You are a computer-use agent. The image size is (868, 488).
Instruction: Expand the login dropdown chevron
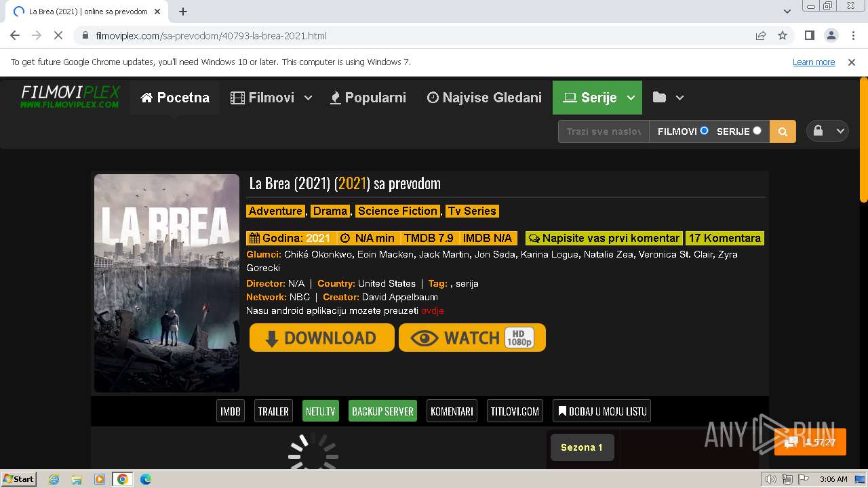pyautogui.click(x=840, y=131)
